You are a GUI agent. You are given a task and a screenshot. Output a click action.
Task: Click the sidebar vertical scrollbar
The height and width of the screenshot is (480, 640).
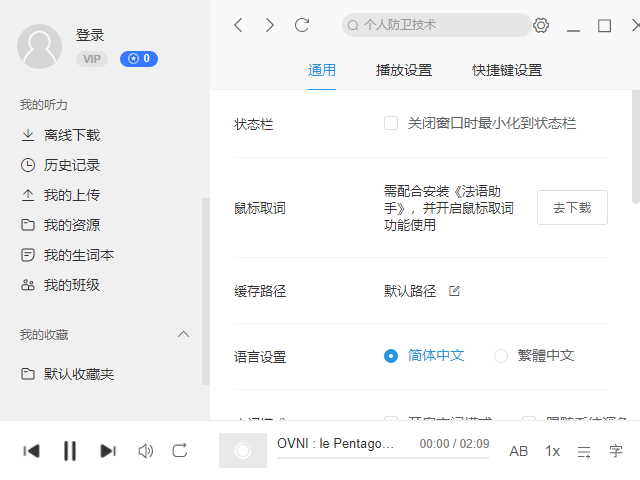206,291
